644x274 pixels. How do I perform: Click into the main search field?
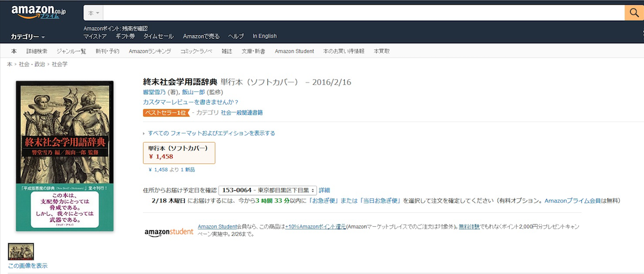(x=364, y=13)
